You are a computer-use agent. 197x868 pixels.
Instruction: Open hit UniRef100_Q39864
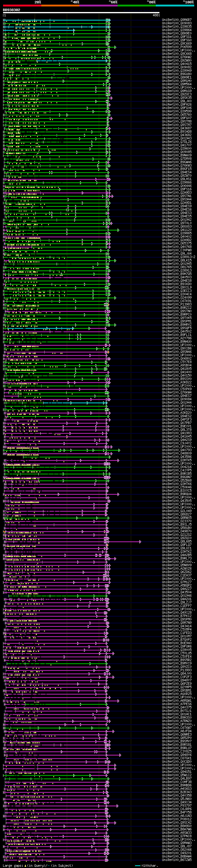[x=177, y=30]
